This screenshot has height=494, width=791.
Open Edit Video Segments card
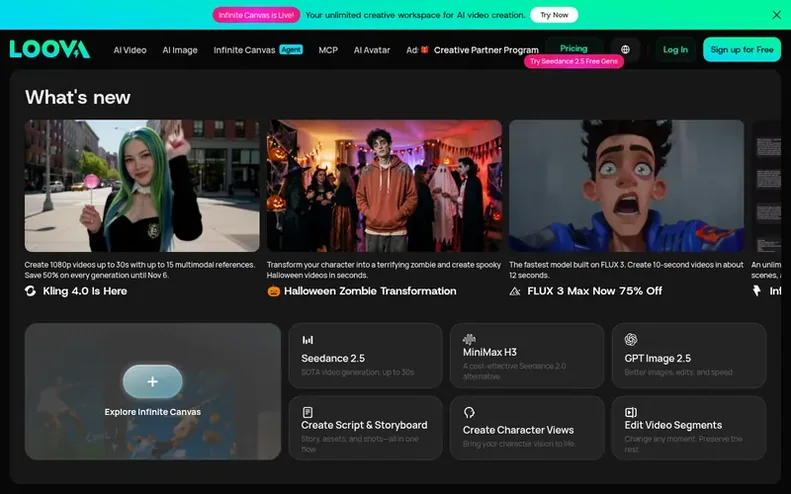(x=689, y=428)
